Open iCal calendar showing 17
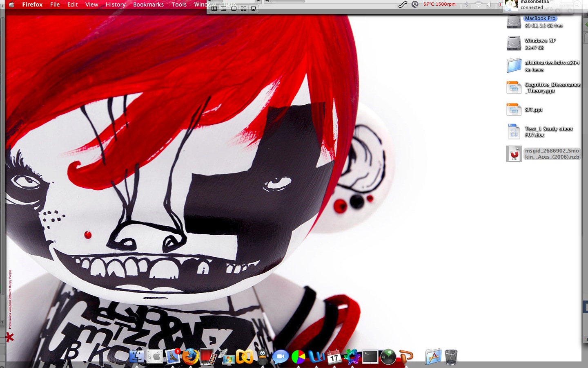The height and width of the screenshot is (368, 588). tap(334, 357)
